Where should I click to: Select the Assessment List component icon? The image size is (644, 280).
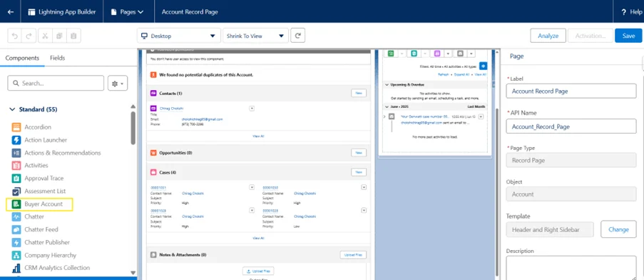(x=16, y=191)
